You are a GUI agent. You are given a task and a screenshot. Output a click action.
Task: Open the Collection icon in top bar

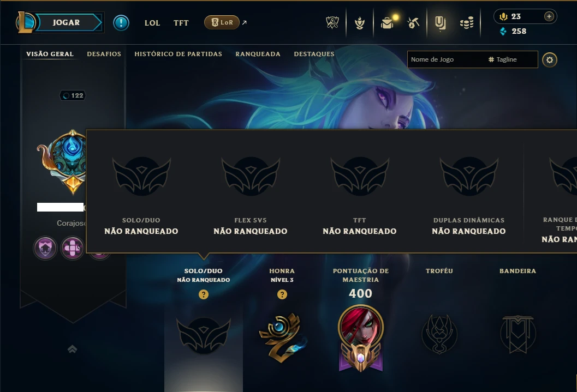click(360, 23)
